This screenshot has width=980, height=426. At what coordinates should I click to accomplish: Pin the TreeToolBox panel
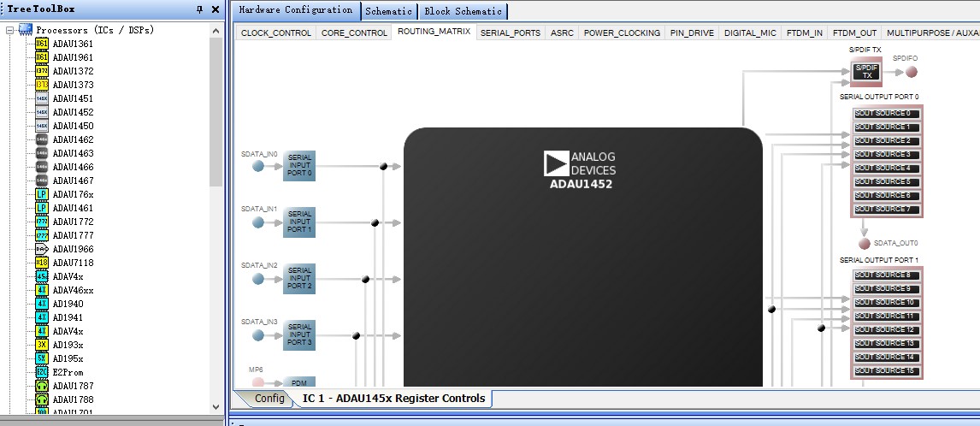tap(200, 9)
